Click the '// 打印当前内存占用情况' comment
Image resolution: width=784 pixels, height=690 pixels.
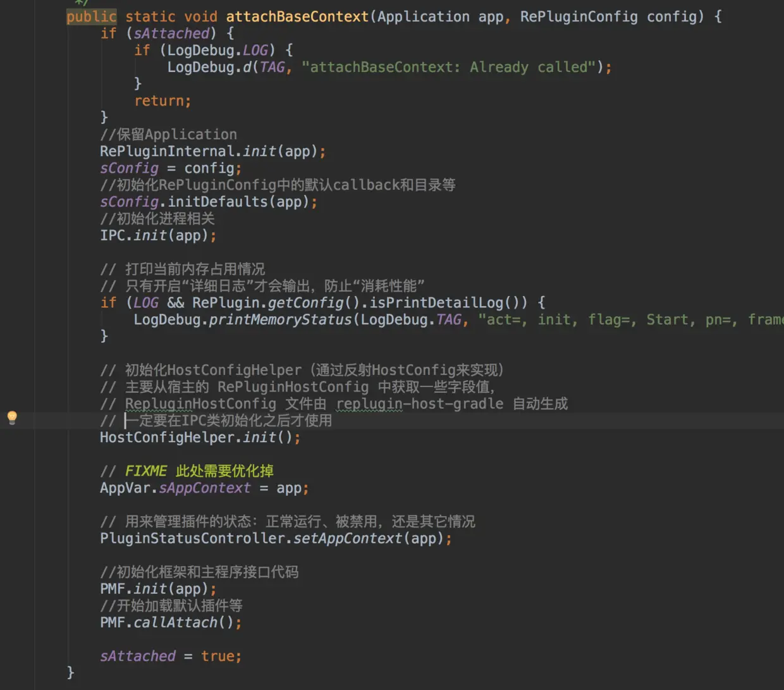coord(183,269)
